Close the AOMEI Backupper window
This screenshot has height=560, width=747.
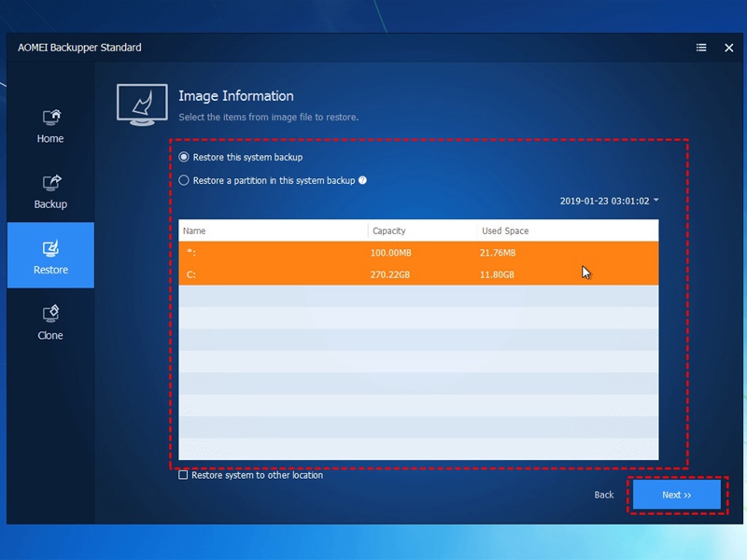click(728, 48)
